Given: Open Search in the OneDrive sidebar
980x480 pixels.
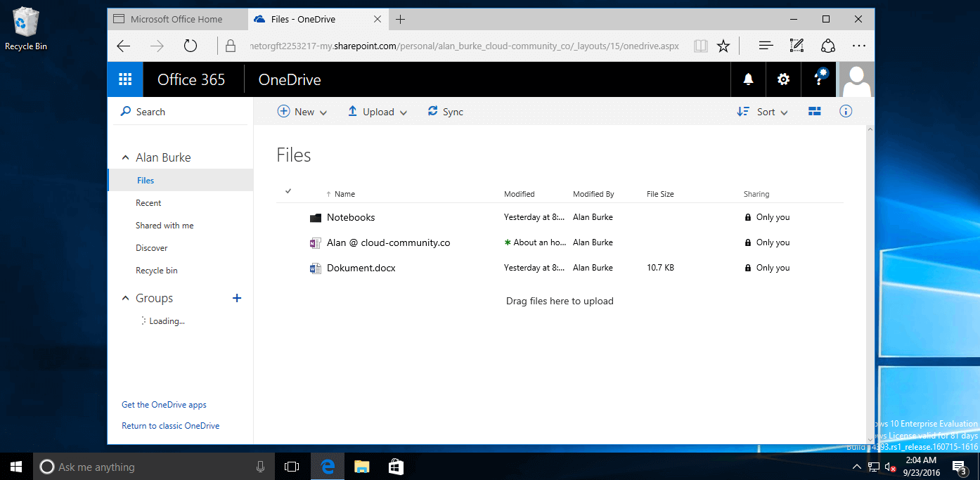Looking at the screenshot, I should [143, 111].
